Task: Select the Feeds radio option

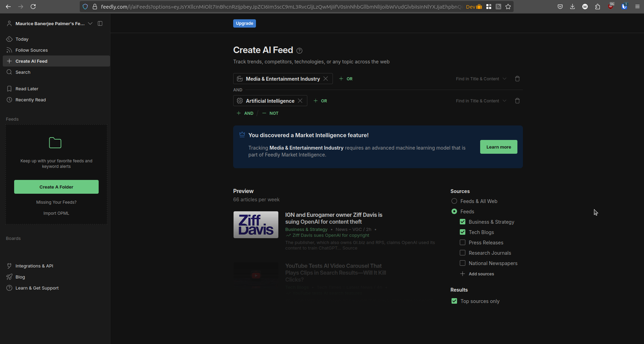Action: 454,211
